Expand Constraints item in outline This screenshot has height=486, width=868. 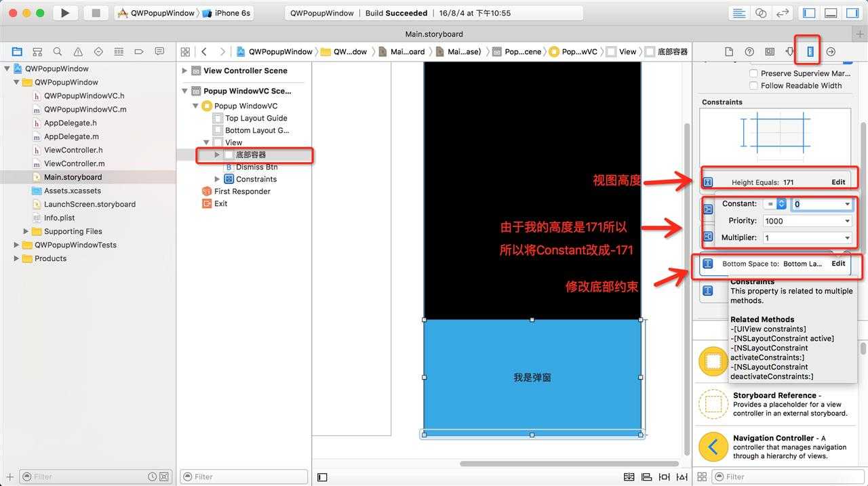217,179
